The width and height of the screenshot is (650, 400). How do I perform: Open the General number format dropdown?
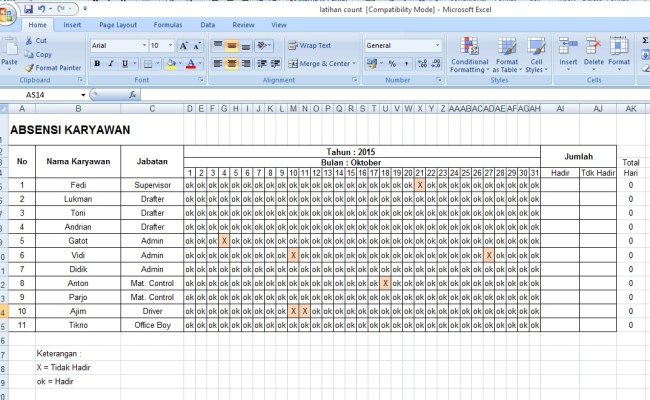coord(437,45)
